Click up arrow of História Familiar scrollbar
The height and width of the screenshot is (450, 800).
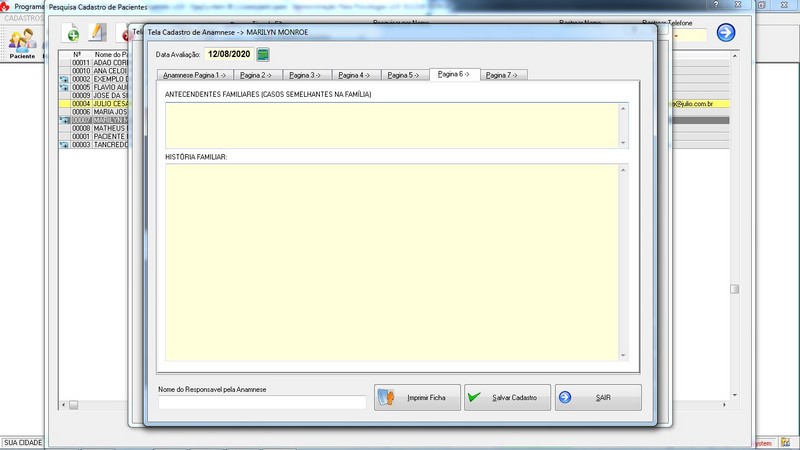(x=623, y=170)
